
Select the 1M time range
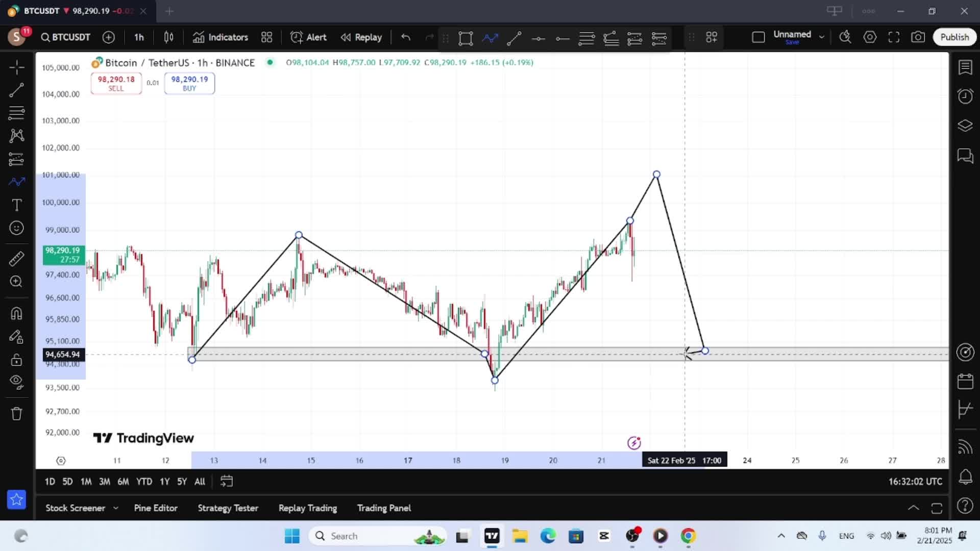coord(86,482)
